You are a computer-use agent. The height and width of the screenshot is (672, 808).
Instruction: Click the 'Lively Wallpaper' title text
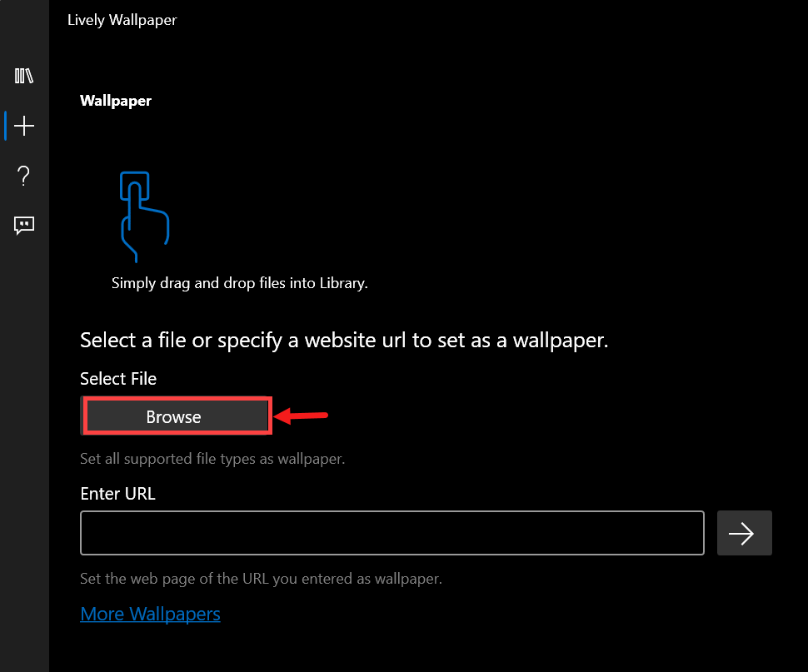click(x=122, y=20)
